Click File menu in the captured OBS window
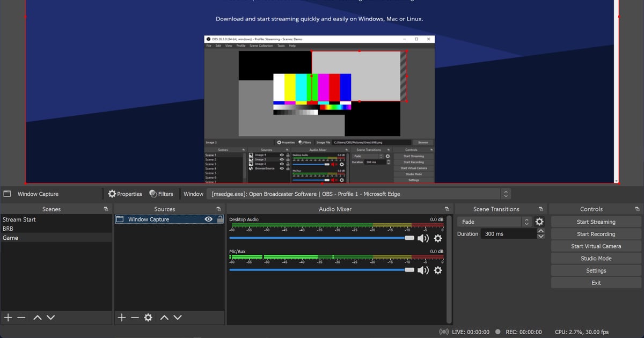Screen dimensions: 644x338 209,46
